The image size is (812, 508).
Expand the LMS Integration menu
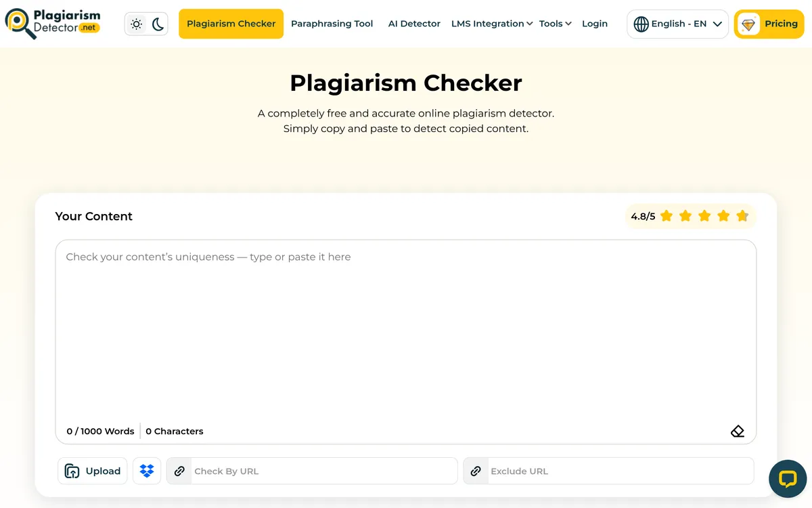click(492, 24)
